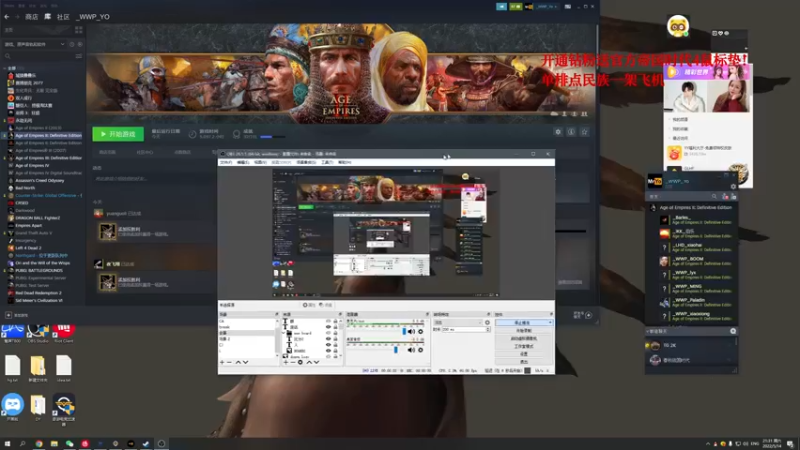Select Age of Empires IV in library list
The width and height of the screenshot is (800, 450).
[32, 165]
